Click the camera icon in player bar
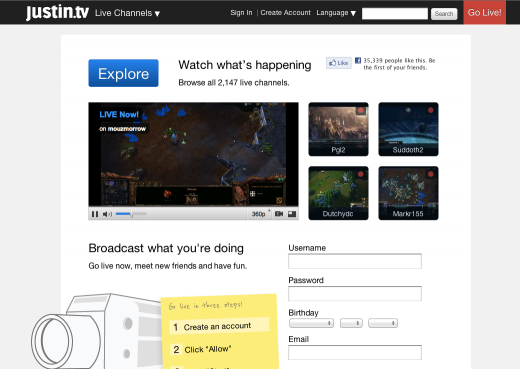 point(279,214)
